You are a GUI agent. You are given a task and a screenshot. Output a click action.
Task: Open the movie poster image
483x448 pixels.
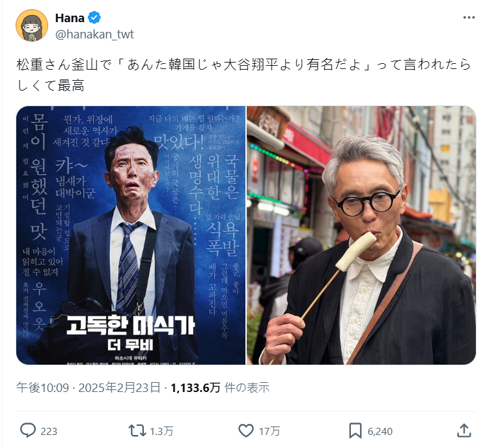point(131,236)
